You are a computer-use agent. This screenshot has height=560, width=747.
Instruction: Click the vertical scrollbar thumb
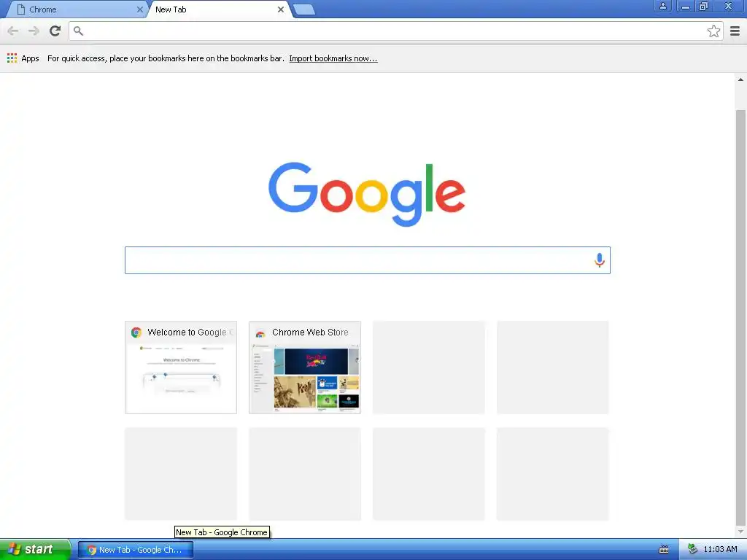(740, 316)
